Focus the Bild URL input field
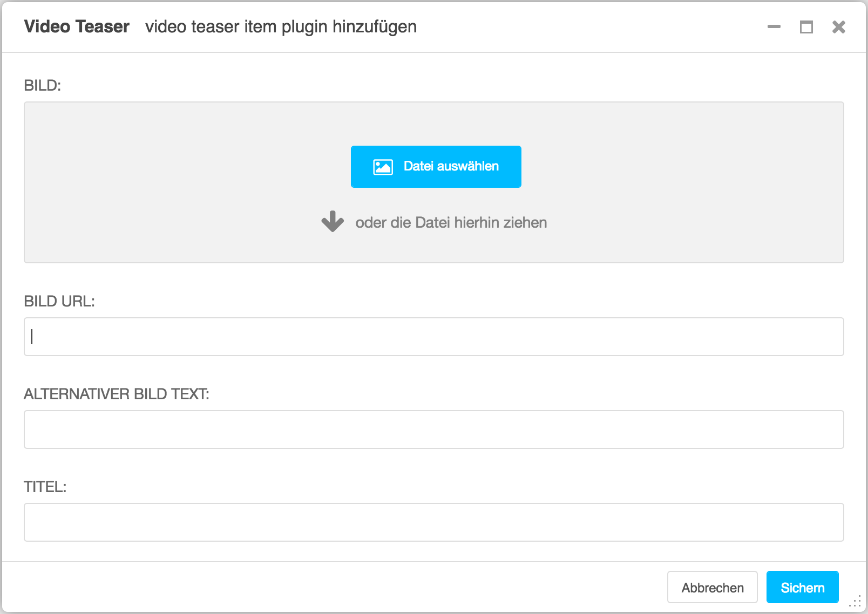 tap(433, 337)
